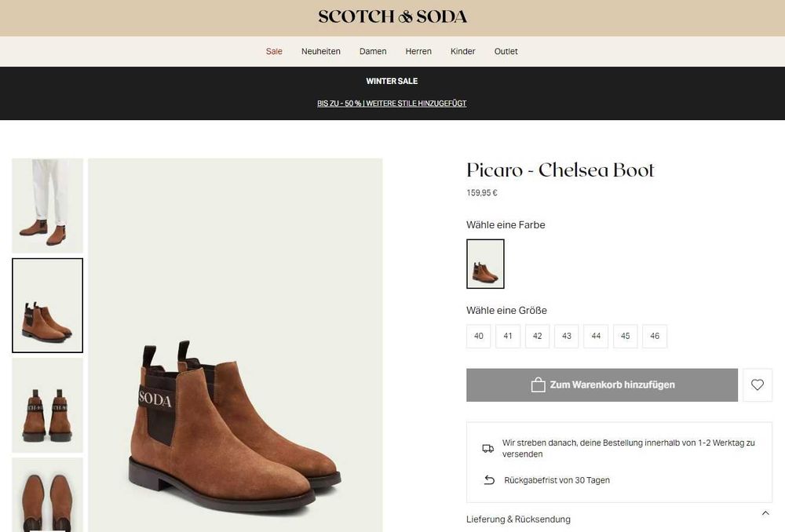Image resolution: width=785 pixels, height=532 pixels.
Task: Select the brown boot color swatch
Action: coord(485,264)
